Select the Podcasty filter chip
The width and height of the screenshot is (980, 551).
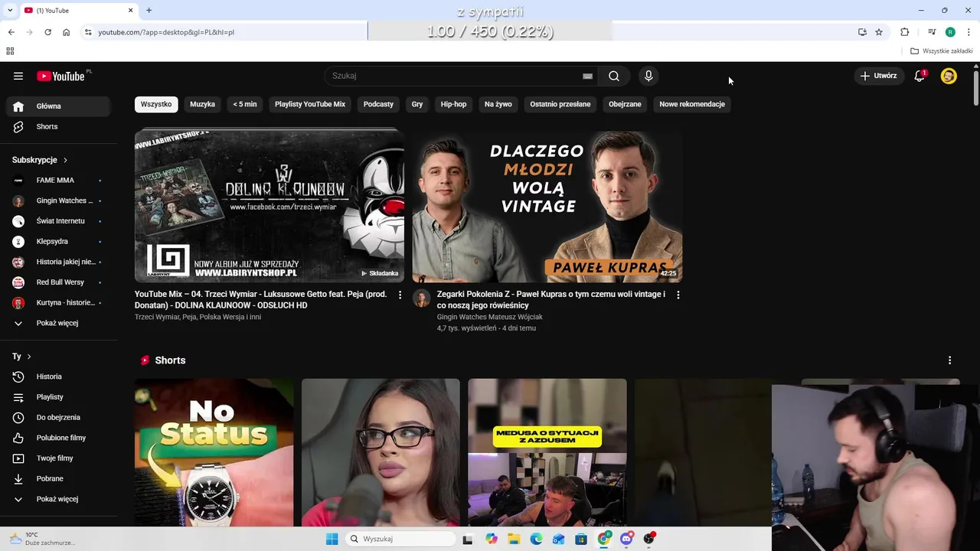[x=378, y=104]
